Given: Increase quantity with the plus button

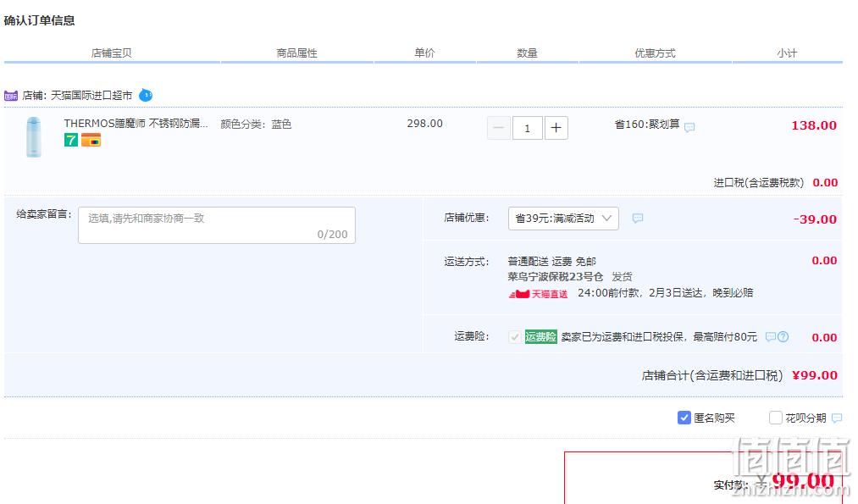Looking at the screenshot, I should (556, 128).
